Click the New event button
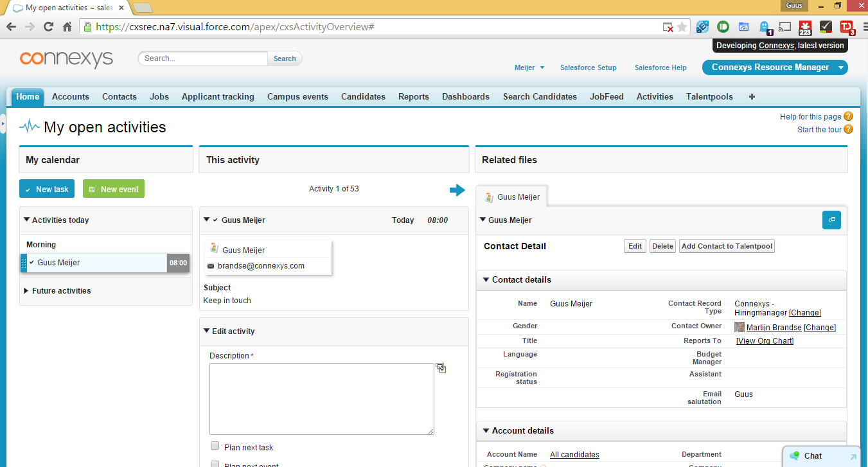Image resolution: width=868 pixels, height=467 pixels. 114,189
